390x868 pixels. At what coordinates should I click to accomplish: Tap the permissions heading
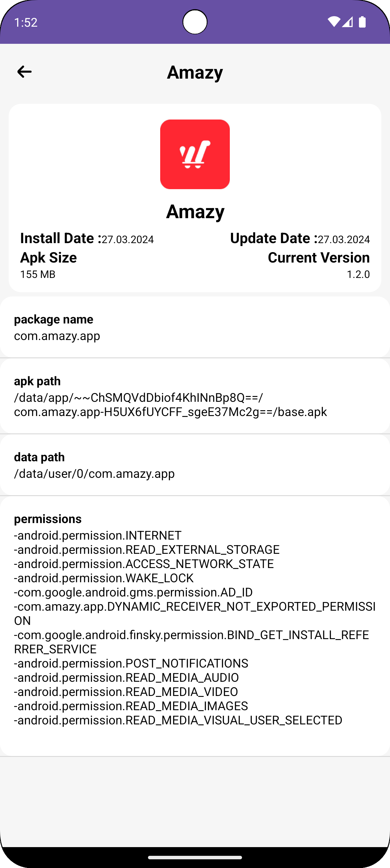tap(48, 519)
